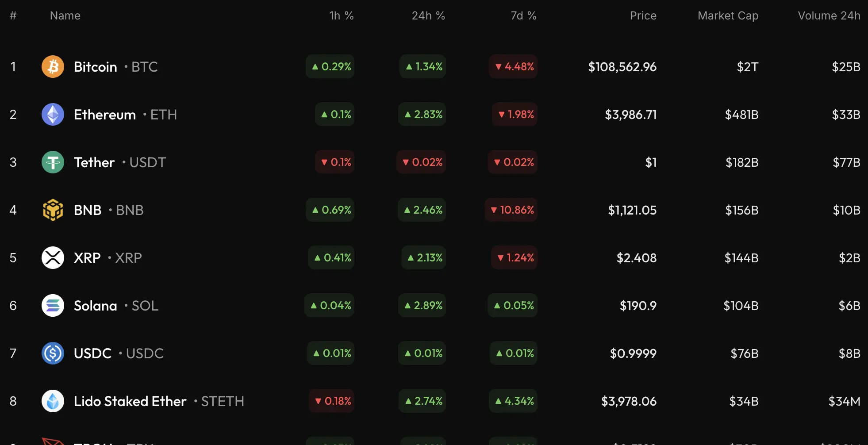Sort coins by Volume 24h header
The height and width of the screenshot is (445, 868).
click(829, 16)
